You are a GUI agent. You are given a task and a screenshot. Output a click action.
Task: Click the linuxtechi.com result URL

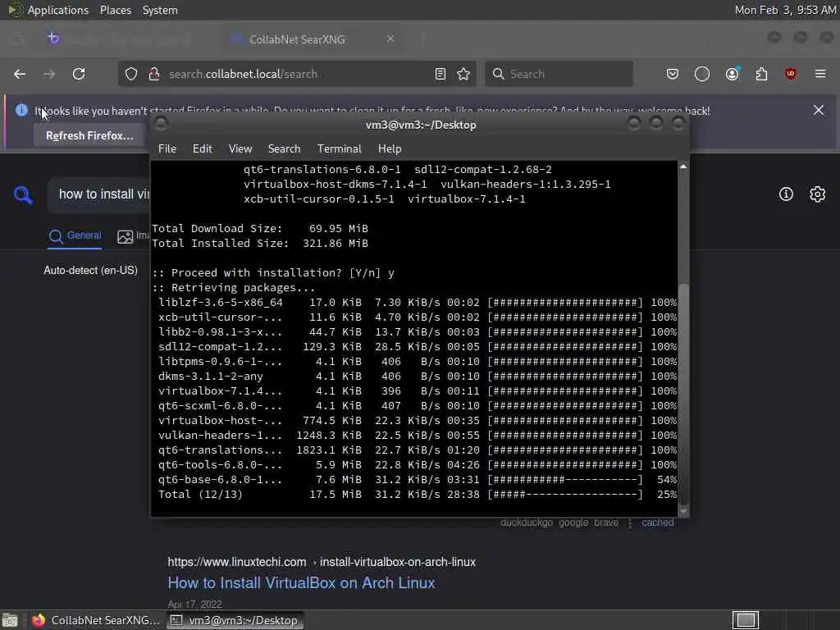pyautogui.click(x=322, y=562)
